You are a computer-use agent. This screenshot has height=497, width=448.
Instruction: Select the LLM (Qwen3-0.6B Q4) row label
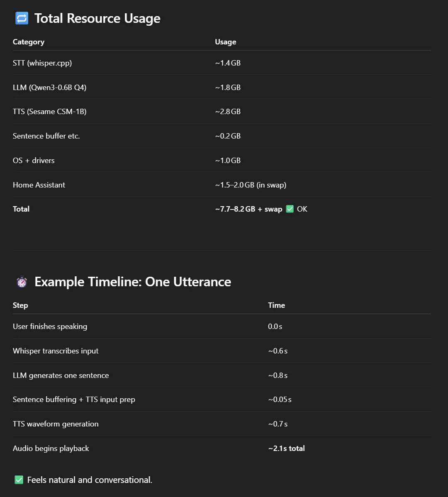[49, 88]
